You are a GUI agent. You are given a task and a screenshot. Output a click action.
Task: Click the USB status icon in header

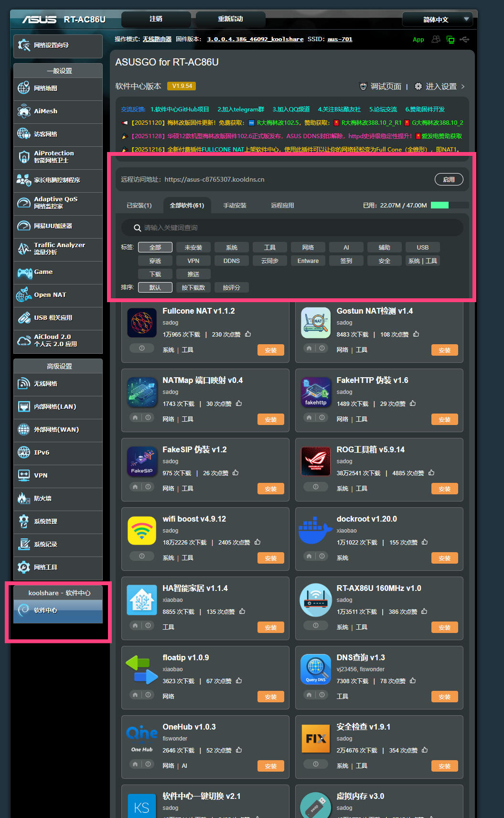[x=464, y=40]
